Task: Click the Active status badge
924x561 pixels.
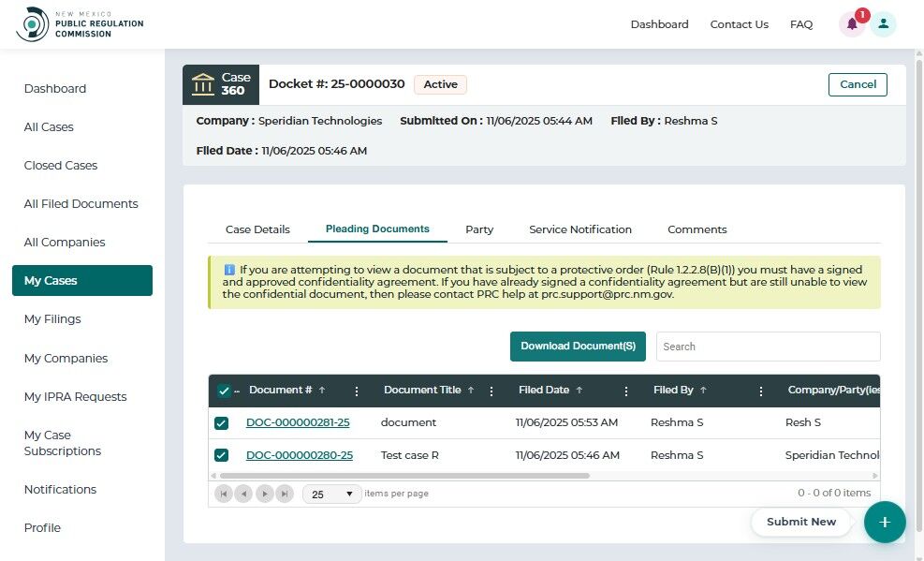Action: 440,84
